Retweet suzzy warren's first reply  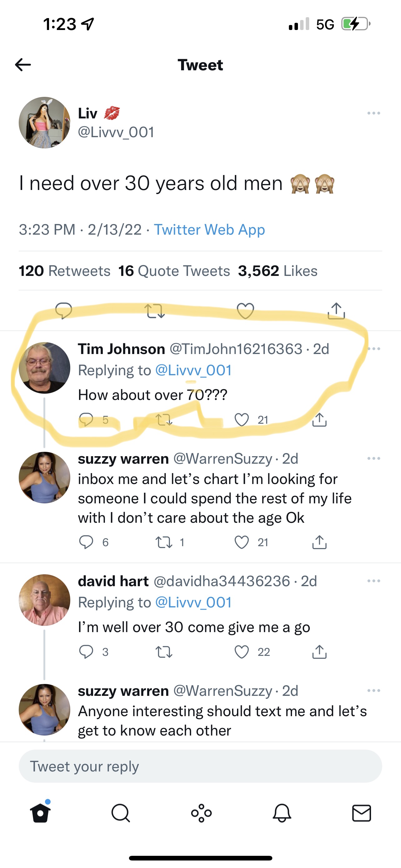tap(164, 542)
